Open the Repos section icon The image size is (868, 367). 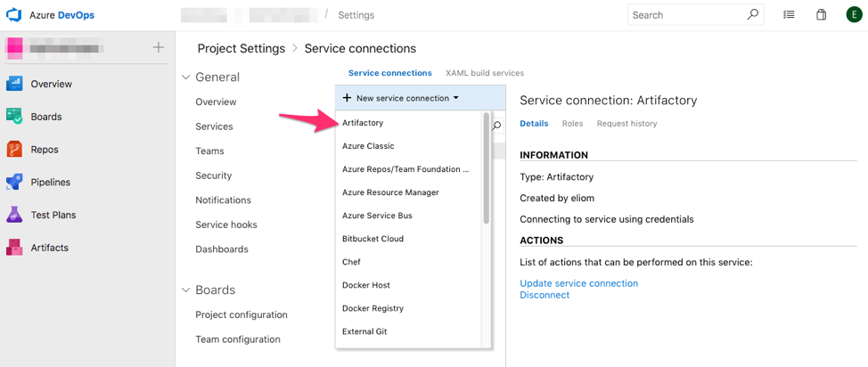pos(14,150)
